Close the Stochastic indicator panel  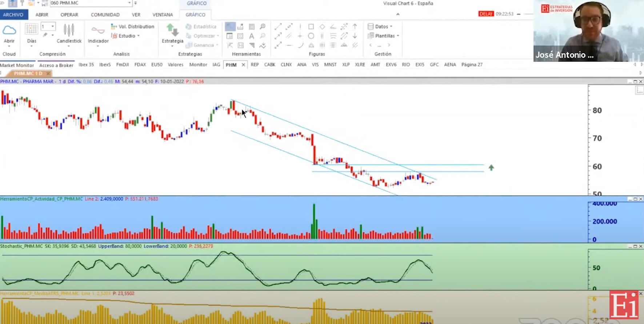(641, 246)
